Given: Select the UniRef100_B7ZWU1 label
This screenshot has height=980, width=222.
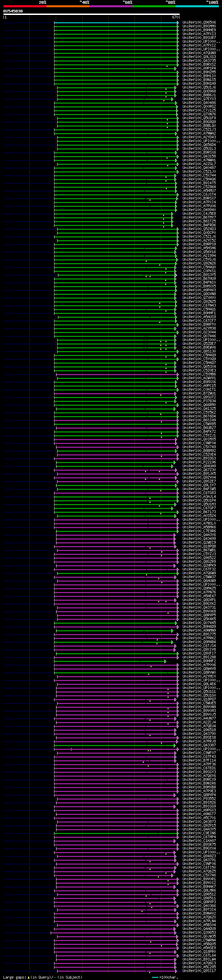Looking at the screenshot, I should [199, 394].
